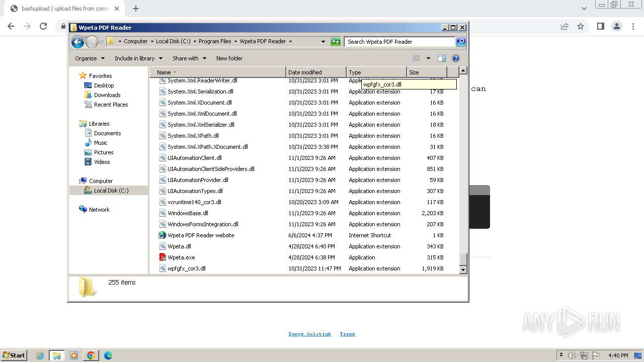The width and height of the screenshot is (644, 362).
Task: Click the Microsoft Edge taskbar icon
Action: tap(108, 355)
